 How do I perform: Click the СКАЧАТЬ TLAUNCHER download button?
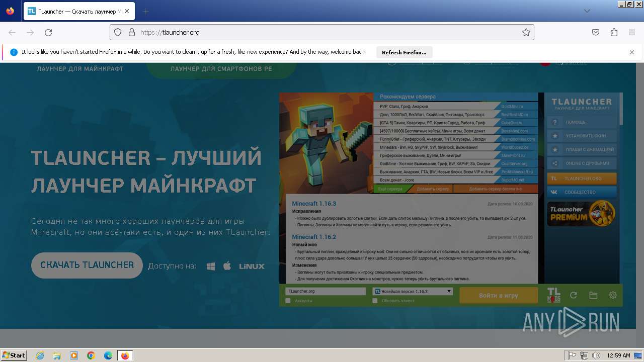pyautogui.click(x=87, y=265)
